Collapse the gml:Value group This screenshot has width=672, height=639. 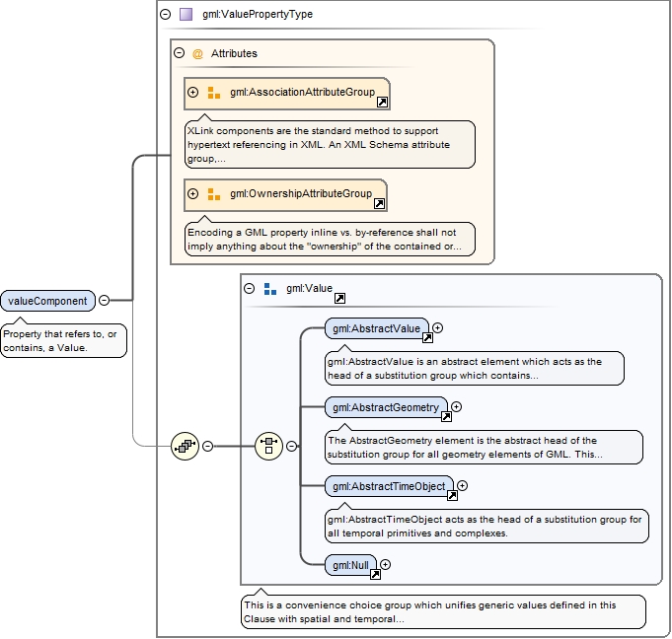249,289
